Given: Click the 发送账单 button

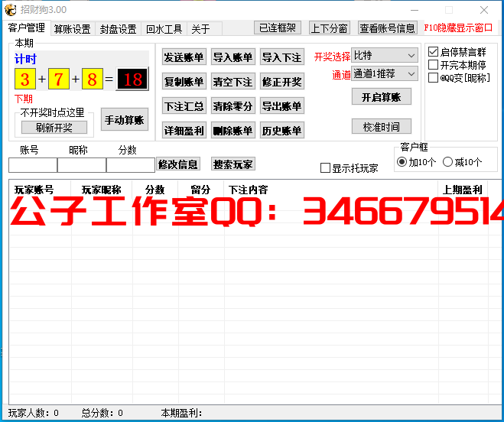Looking at the screenshot, I should 184,57.
